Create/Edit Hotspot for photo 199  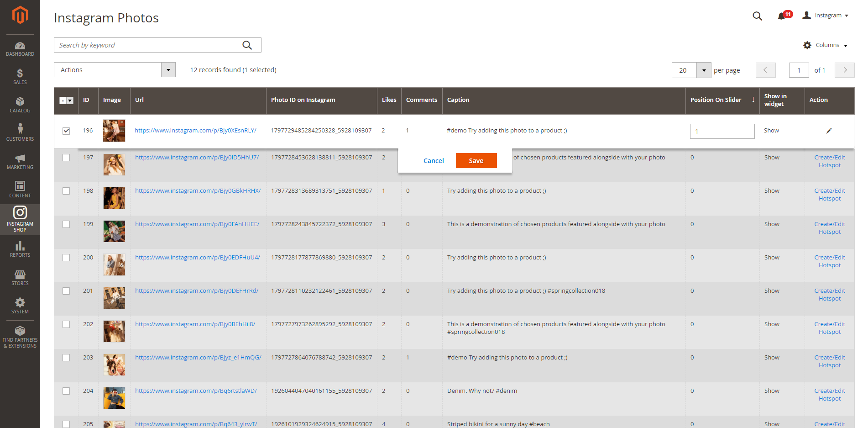pyautogui.click(x=829, y=228)
